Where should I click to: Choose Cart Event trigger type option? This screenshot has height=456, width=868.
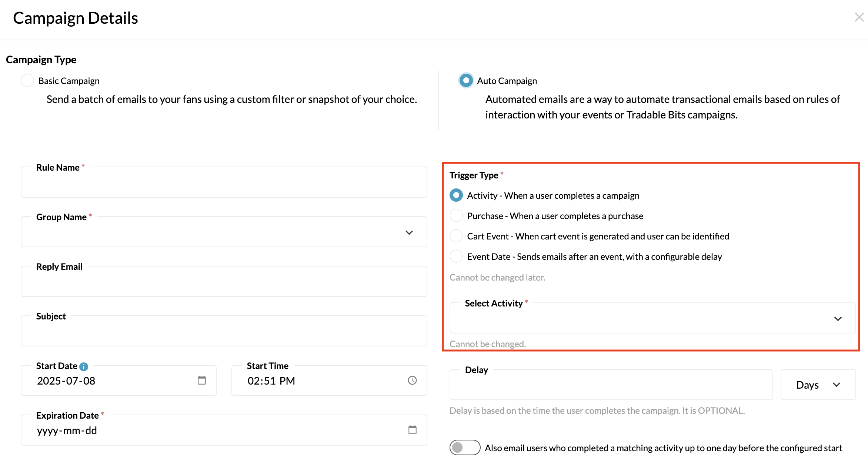456,236
